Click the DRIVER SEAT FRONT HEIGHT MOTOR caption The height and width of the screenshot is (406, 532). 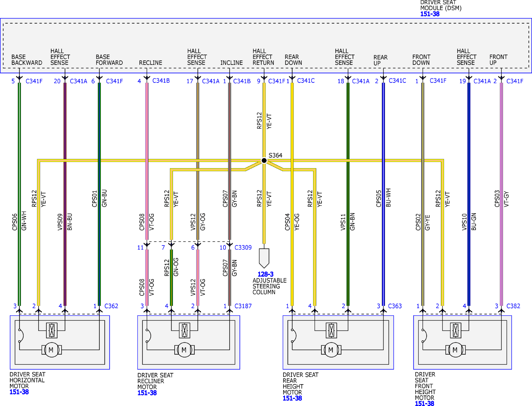tap(425, 386)
